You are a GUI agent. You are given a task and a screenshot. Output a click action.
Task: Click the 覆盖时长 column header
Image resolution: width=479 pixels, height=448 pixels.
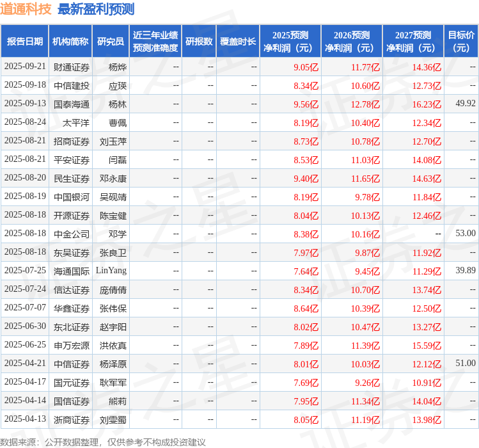click(x=238, y=42)
